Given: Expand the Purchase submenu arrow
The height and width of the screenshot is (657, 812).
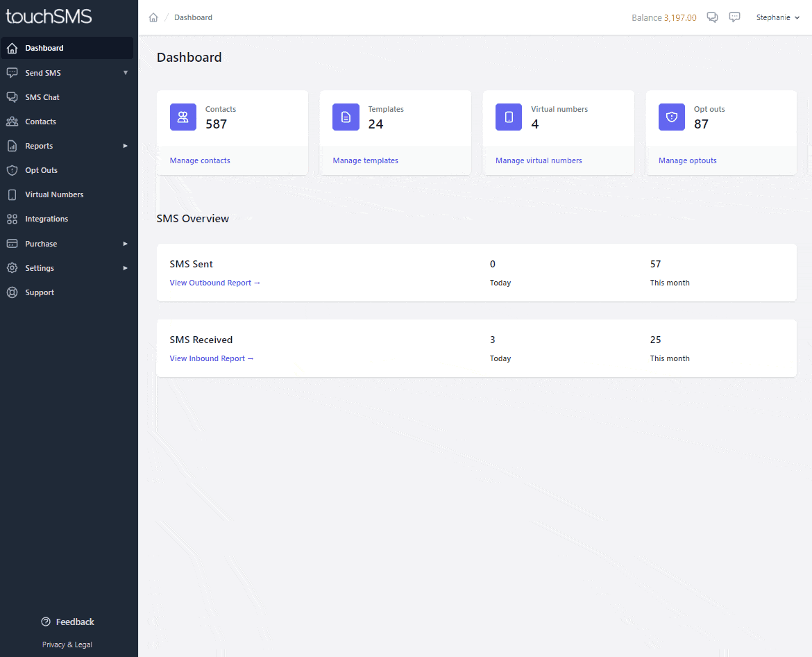Looking at the screenshot, I should coord(126,244).
